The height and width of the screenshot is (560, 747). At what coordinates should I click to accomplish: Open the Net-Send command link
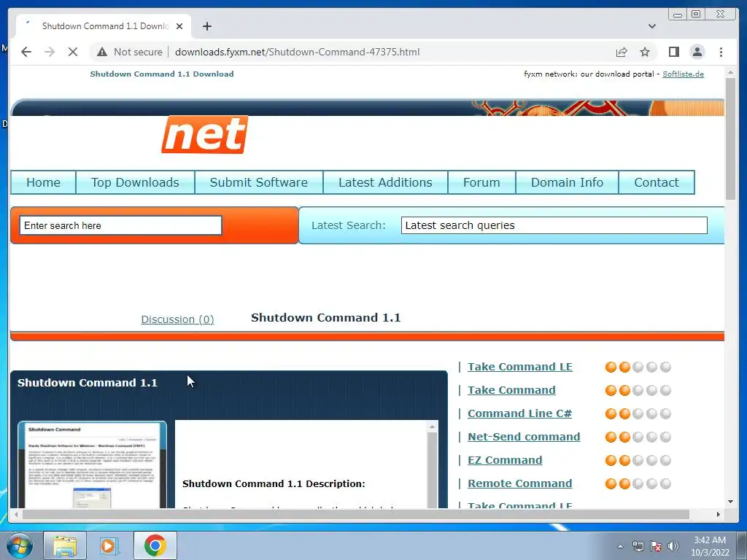[524, 437]
